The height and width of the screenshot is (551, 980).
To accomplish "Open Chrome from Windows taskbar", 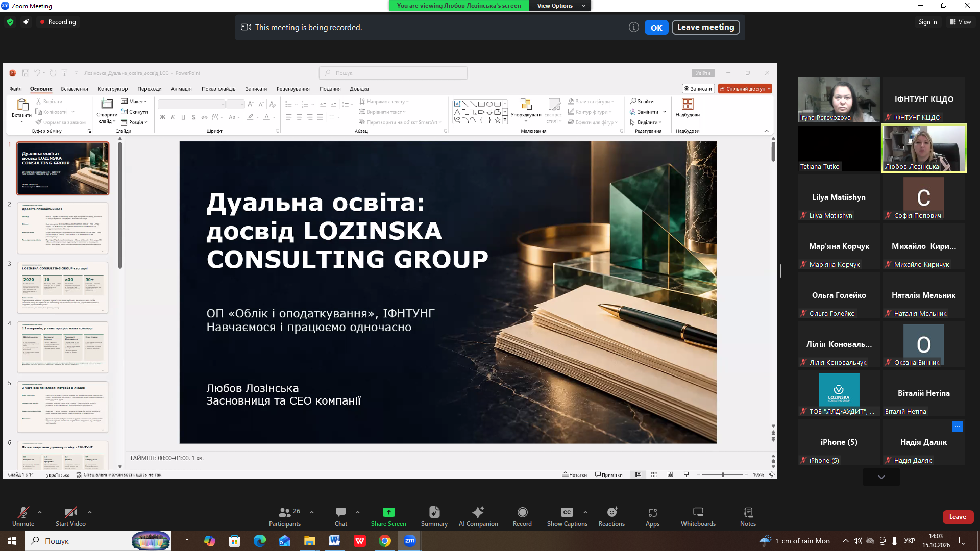I will 385,541.
